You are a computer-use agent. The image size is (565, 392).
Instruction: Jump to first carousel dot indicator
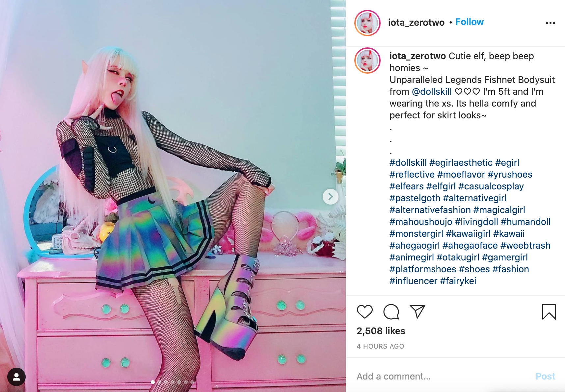(x=153, y=382)
